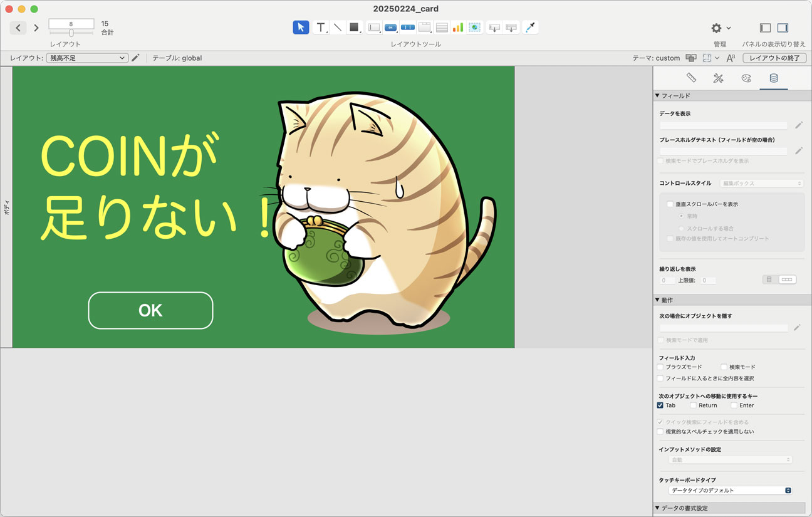Click the 上限値 repetition input field
Viewport: 812px width, 517px height.
click(708, 281)
